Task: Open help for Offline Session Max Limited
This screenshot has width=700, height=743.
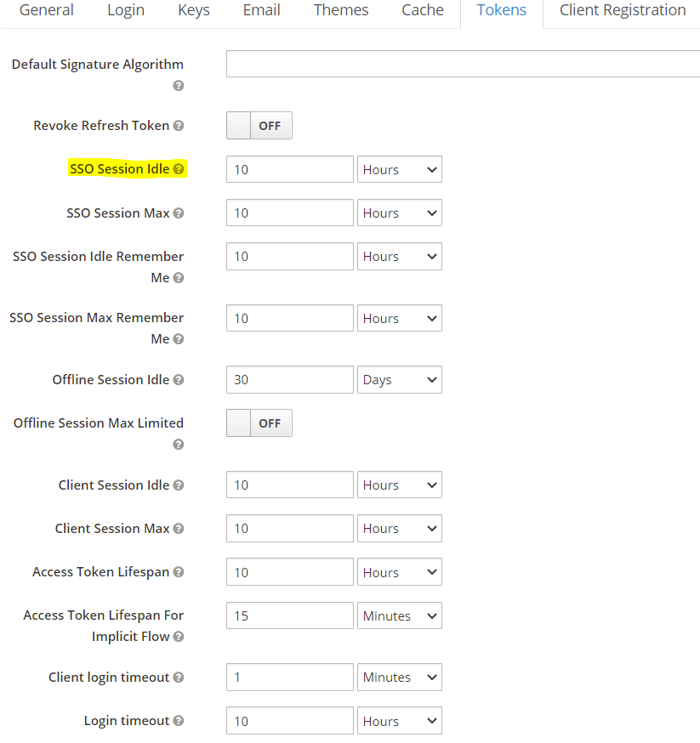Action: tap(179, 445)
